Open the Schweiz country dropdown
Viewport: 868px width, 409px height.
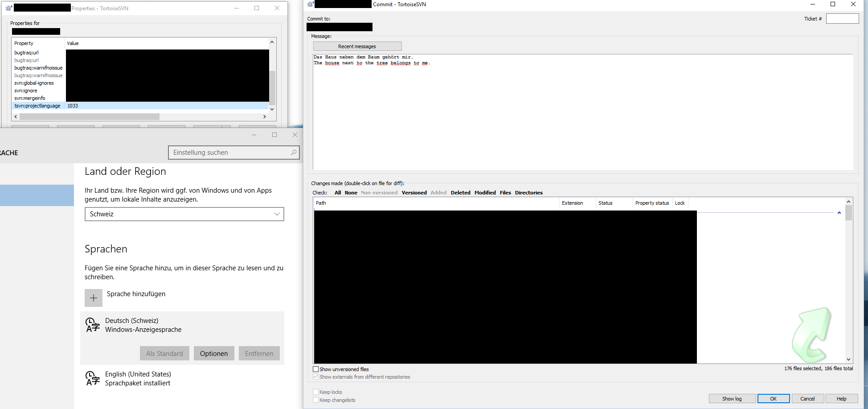pyautogui.click(x=184, y=214)
